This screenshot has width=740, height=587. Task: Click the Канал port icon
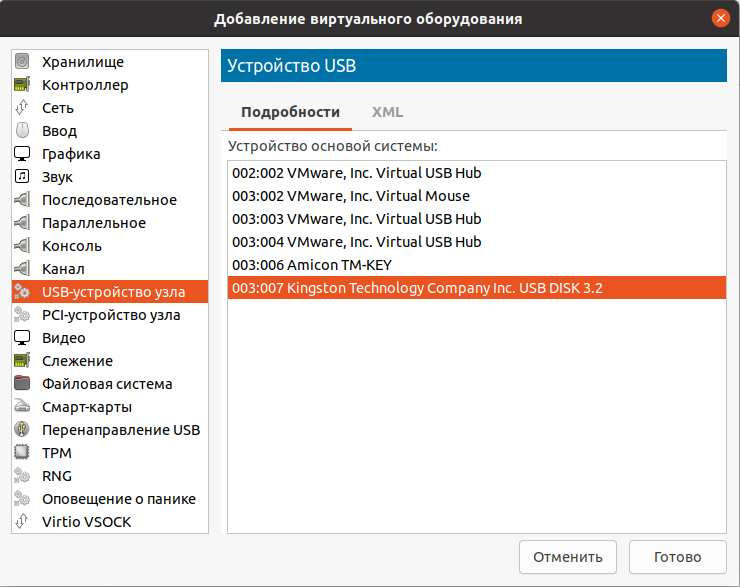coord(22,268)
